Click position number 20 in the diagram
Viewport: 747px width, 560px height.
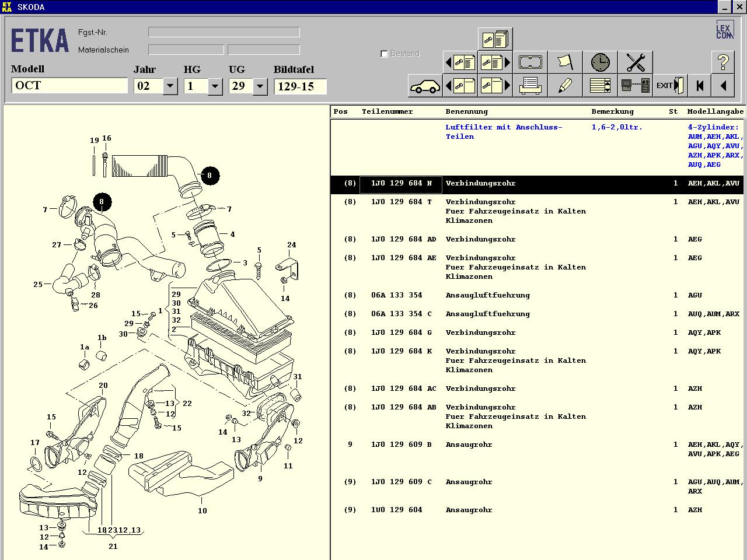point(103,385)
